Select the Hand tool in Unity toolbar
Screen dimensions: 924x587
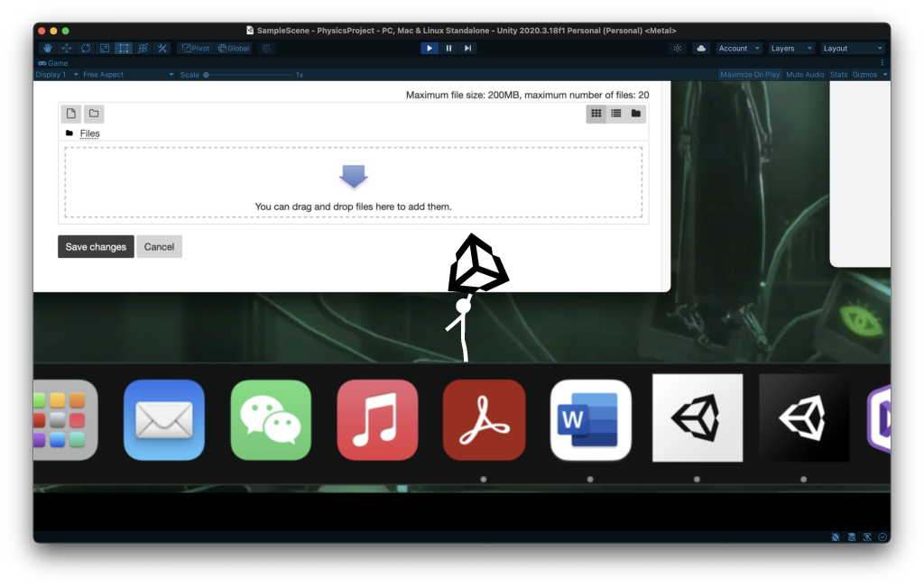(x=48, y=49)
